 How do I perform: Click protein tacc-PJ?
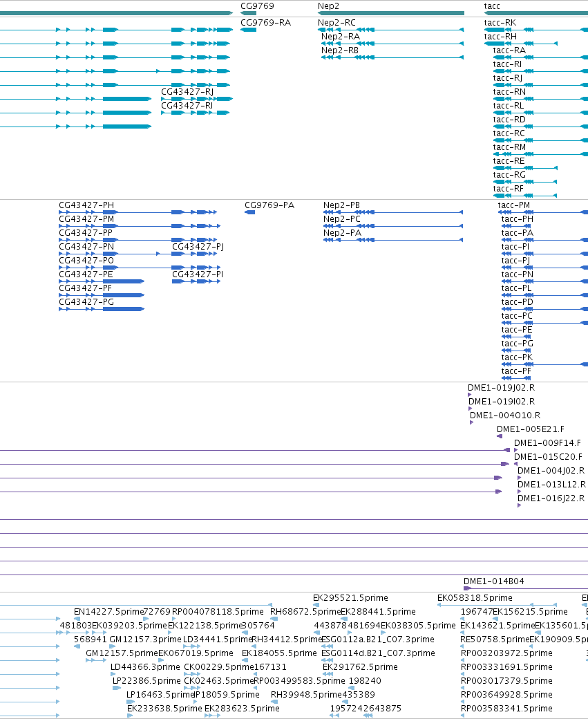click(515, 261)
